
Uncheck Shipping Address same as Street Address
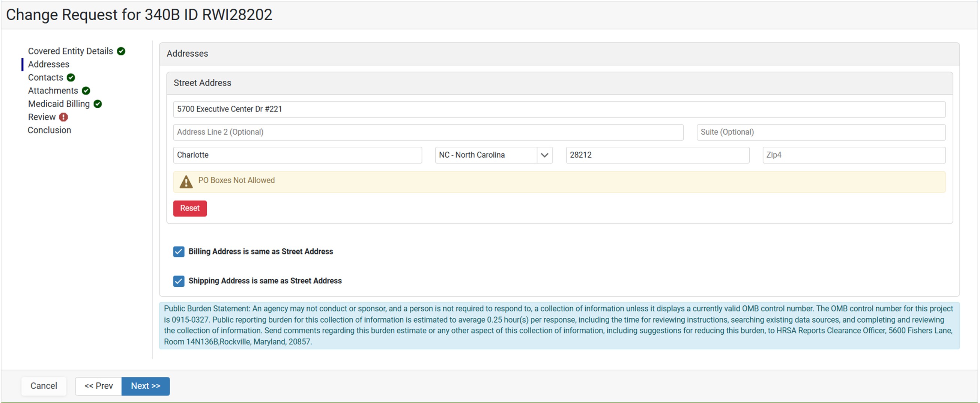pos(179,281)
